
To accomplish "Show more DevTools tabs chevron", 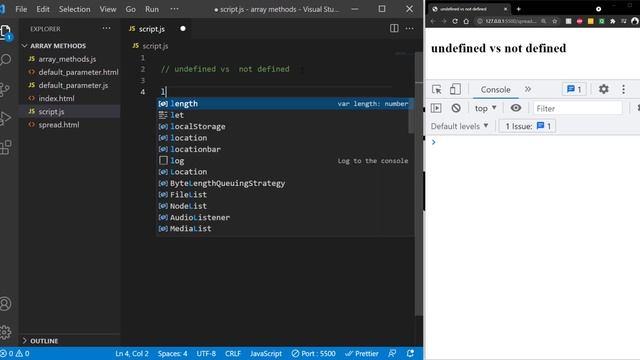I will coord(528,89).
